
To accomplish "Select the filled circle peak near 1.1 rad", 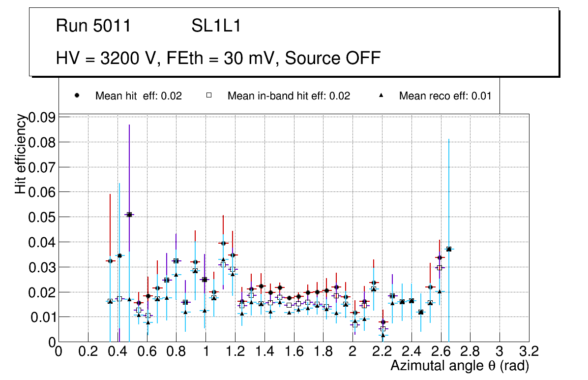I will [x=223, y=243].
